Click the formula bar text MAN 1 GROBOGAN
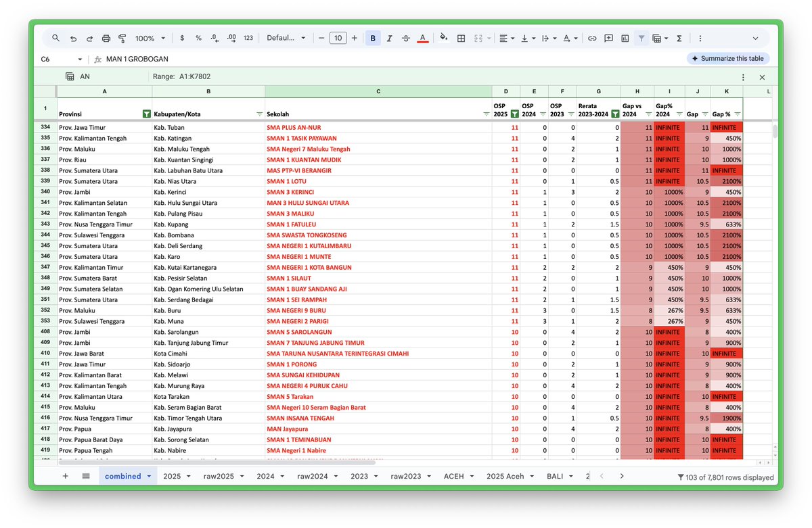 137,59
